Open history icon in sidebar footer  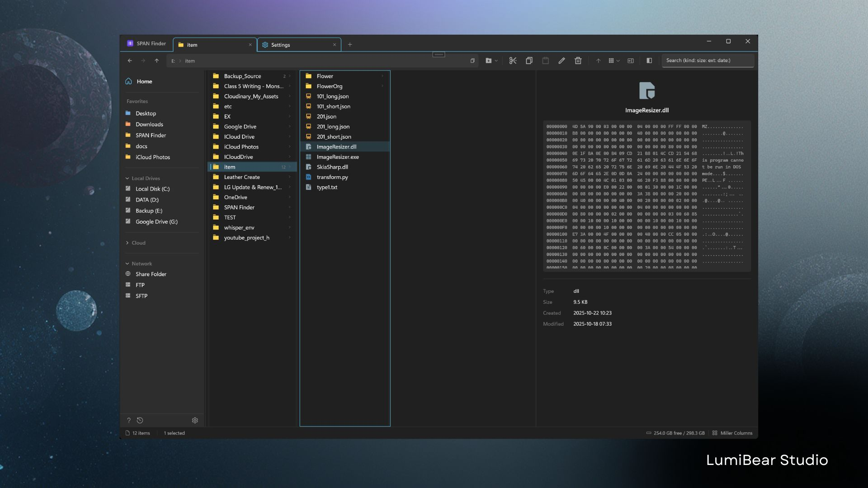140,420
